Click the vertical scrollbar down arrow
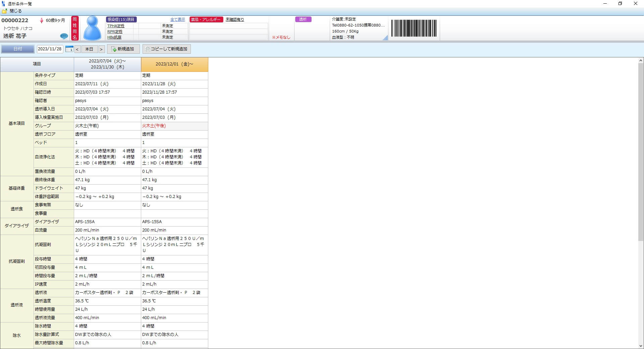 [x=641, y=346]
